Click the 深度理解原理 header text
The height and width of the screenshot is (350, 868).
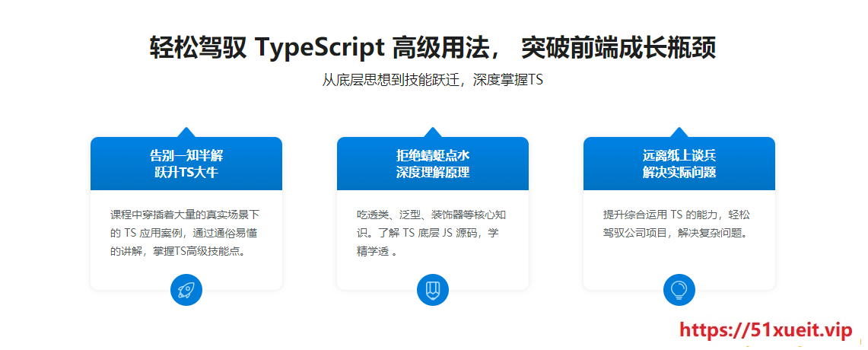tap(433, 173)
